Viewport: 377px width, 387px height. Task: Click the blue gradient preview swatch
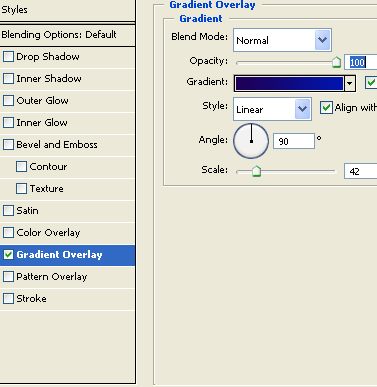(289, 83)
